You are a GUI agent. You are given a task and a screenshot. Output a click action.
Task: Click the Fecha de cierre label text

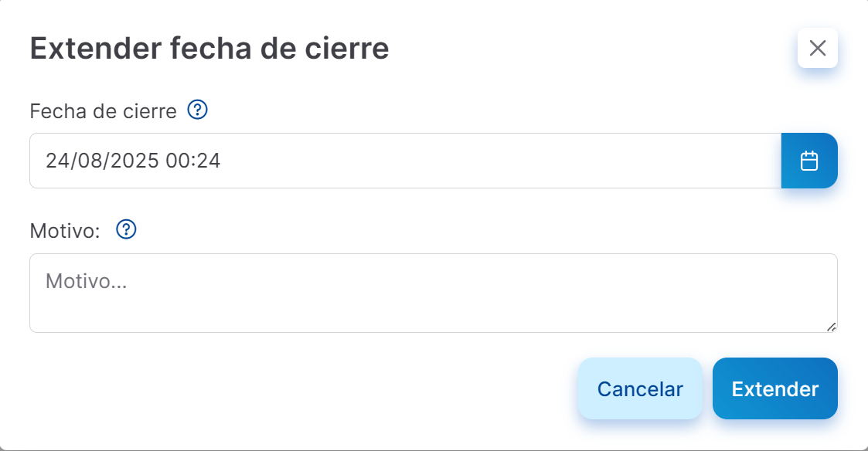point(103,110)
